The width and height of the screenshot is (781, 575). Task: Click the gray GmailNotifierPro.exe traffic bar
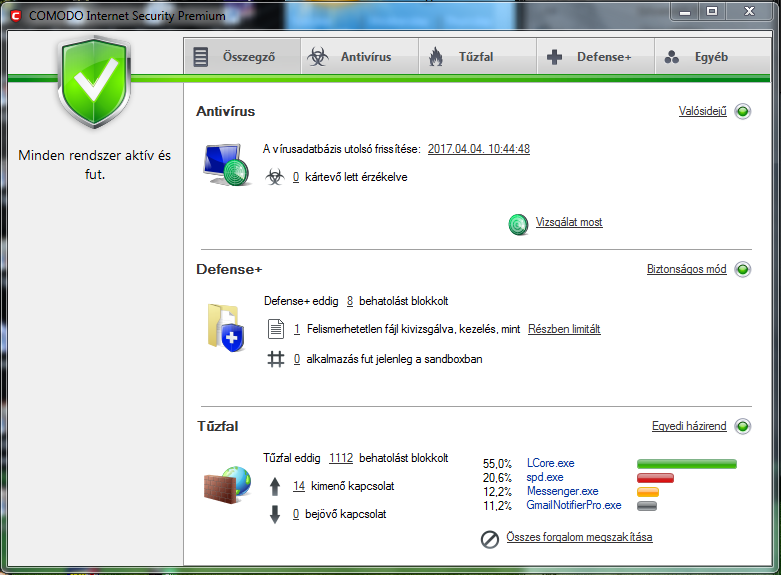[x=647, y=506]
